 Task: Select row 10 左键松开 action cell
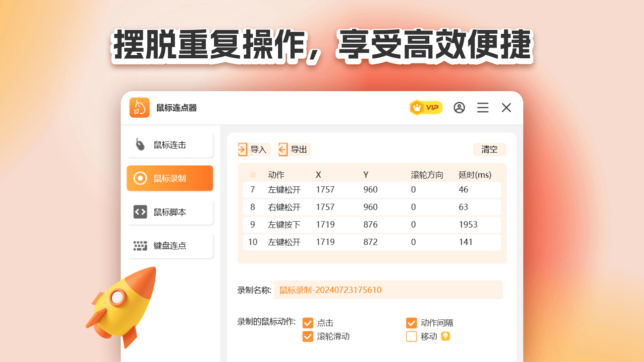tap(284, 242)
